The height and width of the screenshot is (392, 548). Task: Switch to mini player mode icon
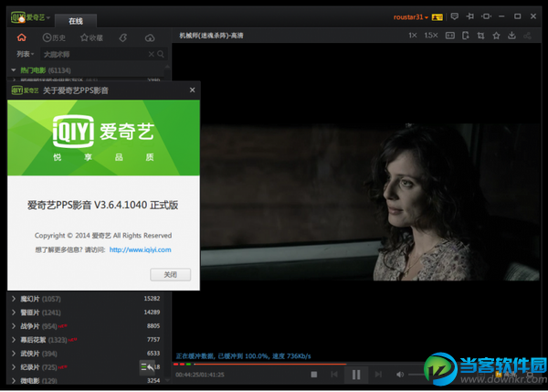click(x=486, y=16)
